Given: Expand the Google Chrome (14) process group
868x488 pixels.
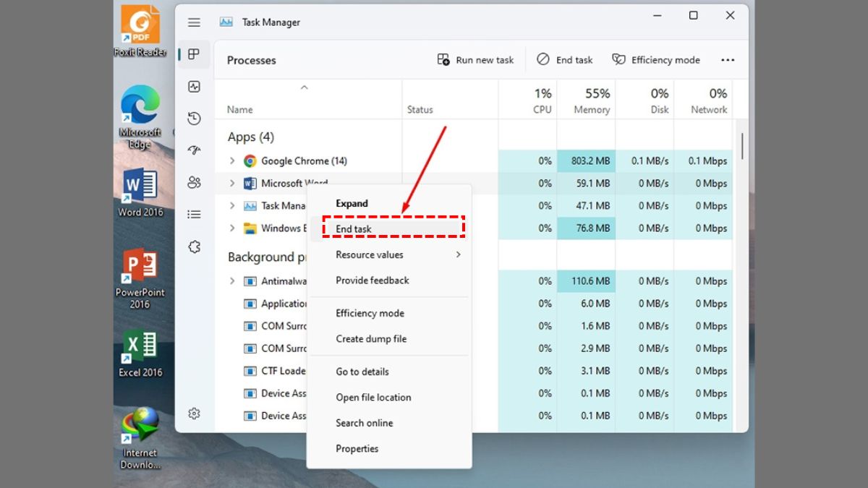Looking at the screenshot, I should tap(232, 161).
